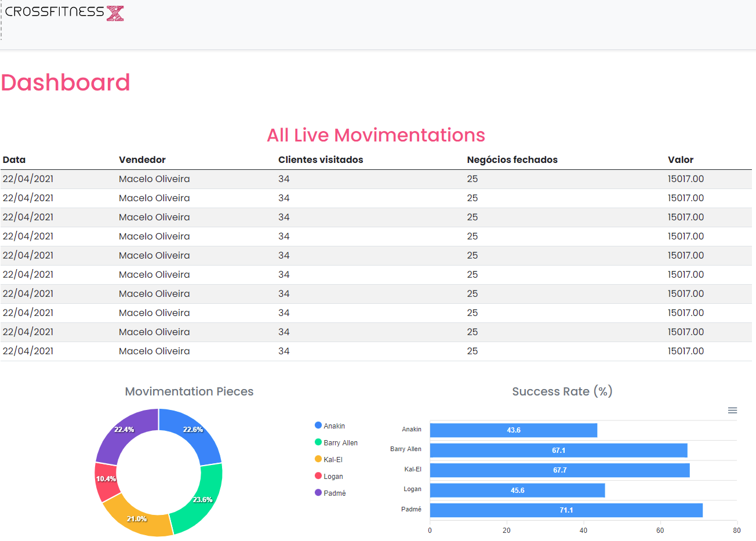Toggle the Kal-El legend entry
This screenshot has width=756, height=541.
coord(329,459)
